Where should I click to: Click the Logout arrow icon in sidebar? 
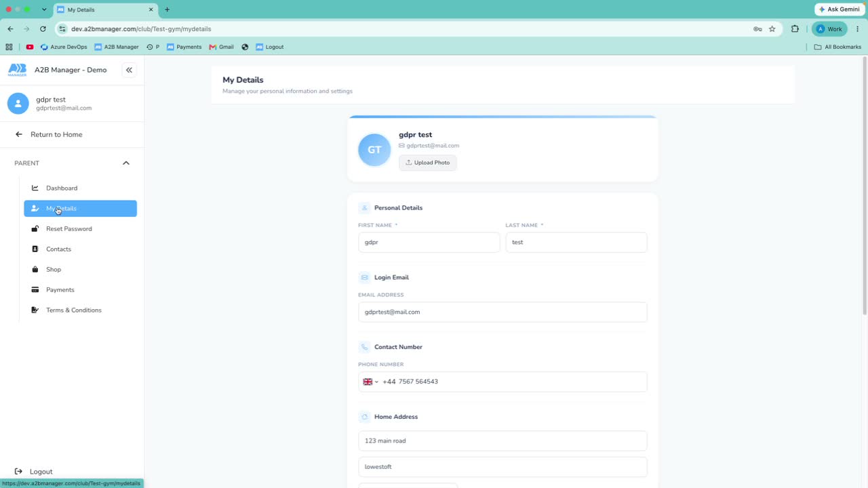[18, 471]
